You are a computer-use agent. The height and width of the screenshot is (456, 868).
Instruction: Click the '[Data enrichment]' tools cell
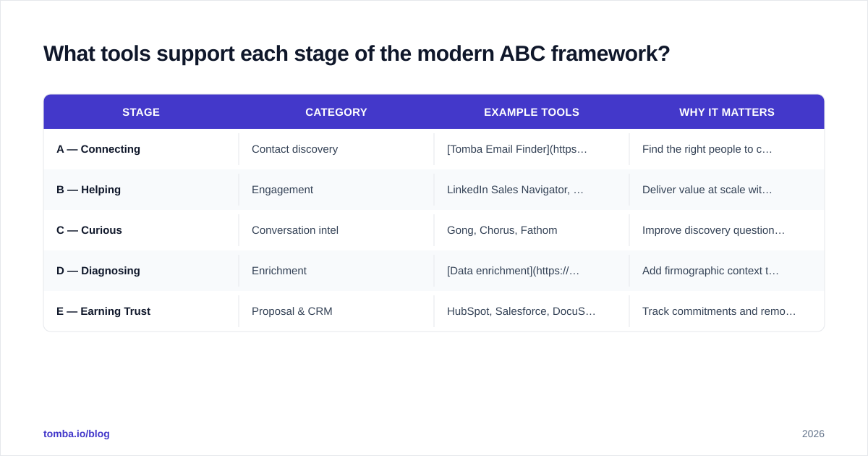pos(532,271)
